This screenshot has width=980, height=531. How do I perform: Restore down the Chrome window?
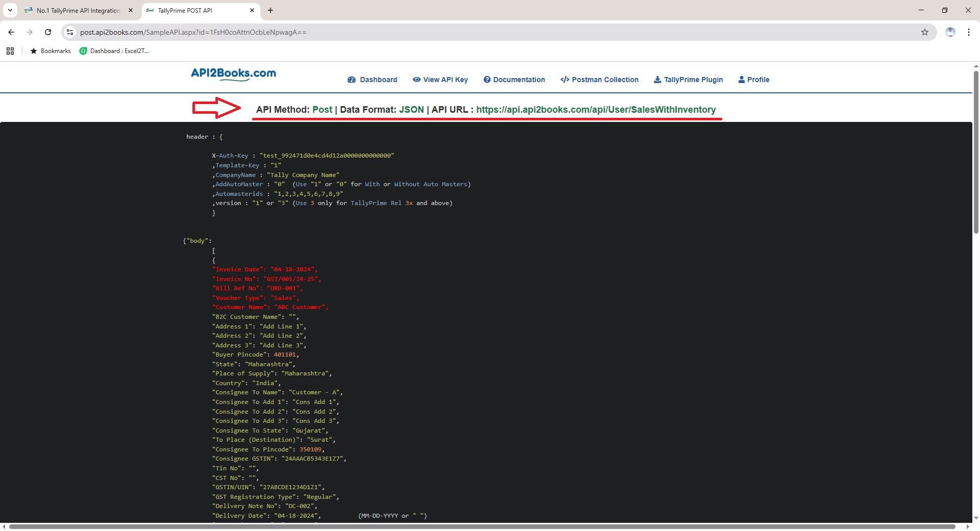coord(944,10)
